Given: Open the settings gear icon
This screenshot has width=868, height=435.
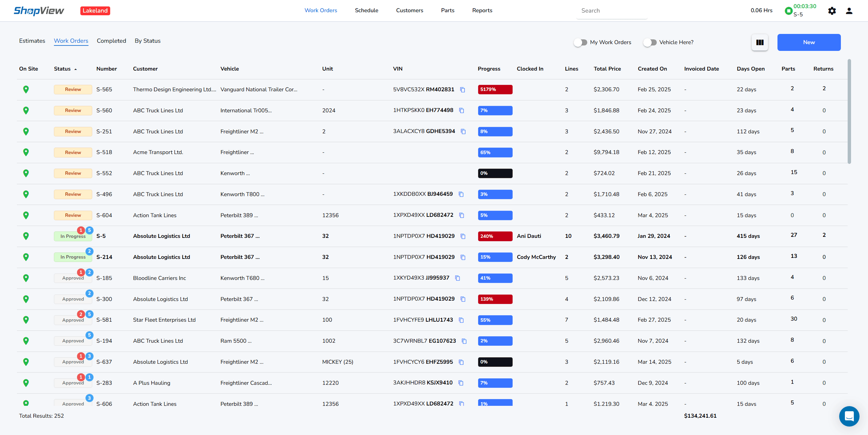Looking at the screenshot, I should (x=832, y=11).
